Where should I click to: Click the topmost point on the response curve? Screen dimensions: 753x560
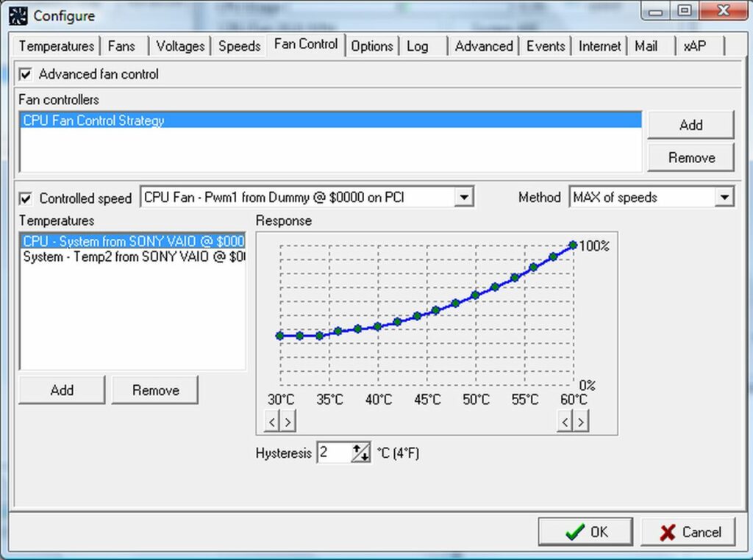(573, 244)
